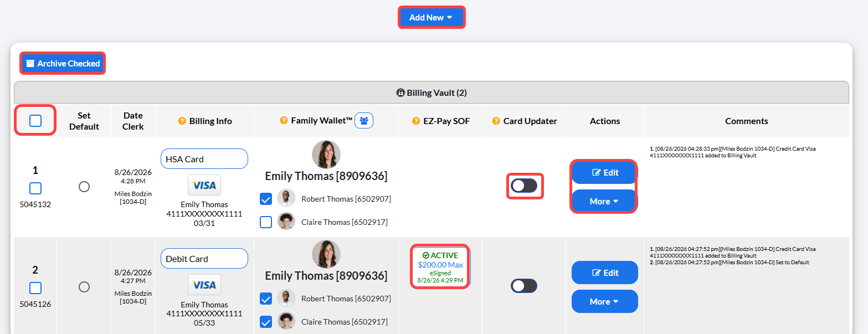Screen dimensions: 868x334
Task: Select Set Default radio for row 2
Action: click(x=84, y=287)
